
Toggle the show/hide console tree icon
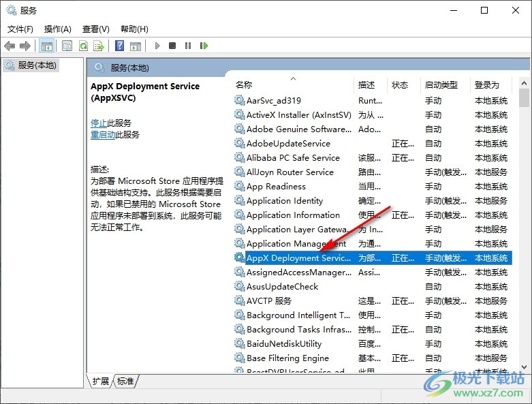[x=46, y=46]
